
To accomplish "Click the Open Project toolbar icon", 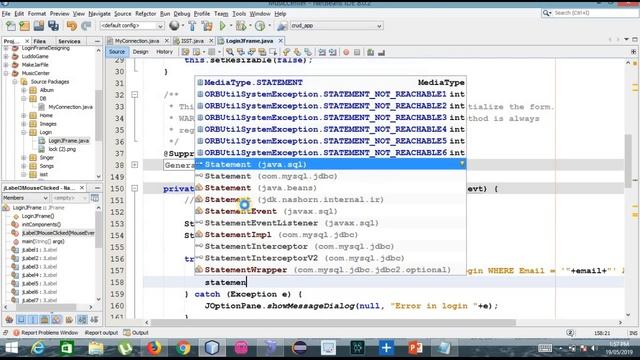I will (x=39, y=26).
